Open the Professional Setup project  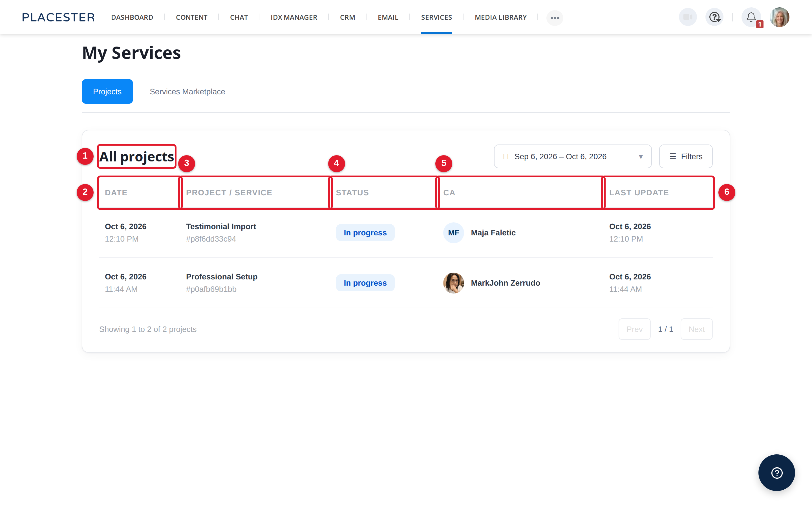click(x=222, y=277)
